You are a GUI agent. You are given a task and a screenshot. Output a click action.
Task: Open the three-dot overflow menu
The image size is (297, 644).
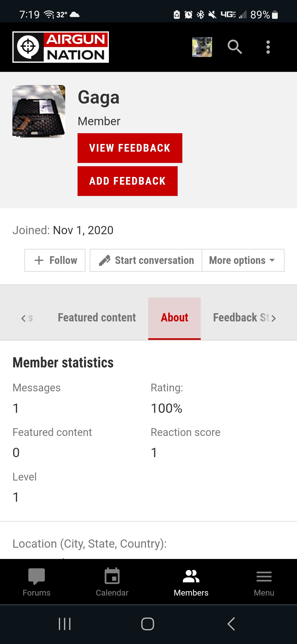(x=268, y=47)
